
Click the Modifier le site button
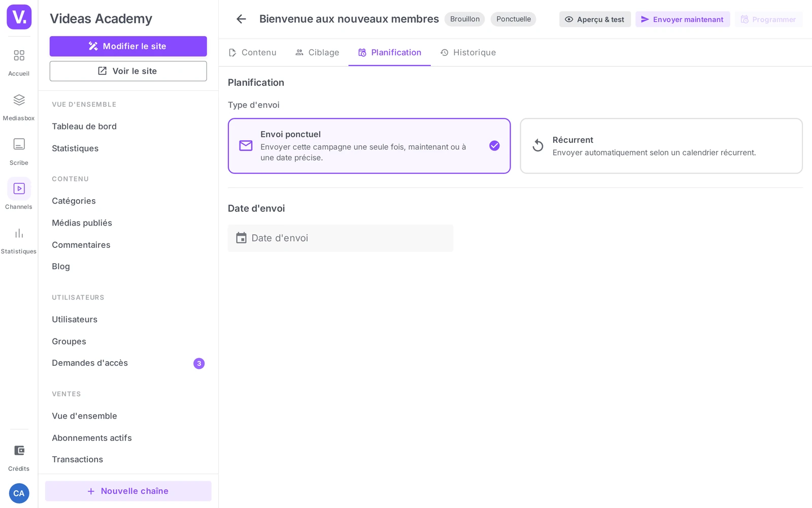coord(128,46)
